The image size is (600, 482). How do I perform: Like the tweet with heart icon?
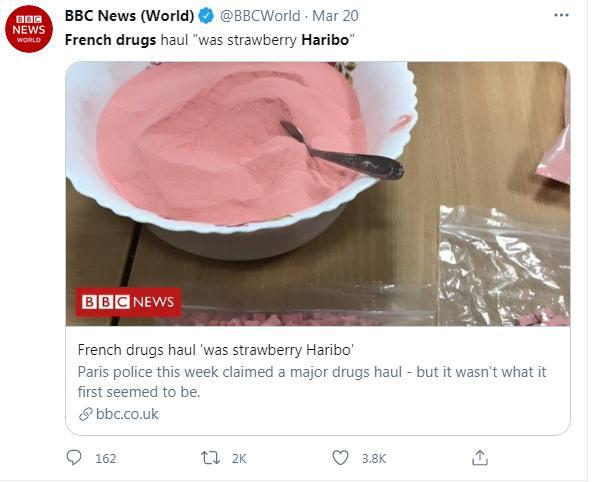tap(340, 458)
